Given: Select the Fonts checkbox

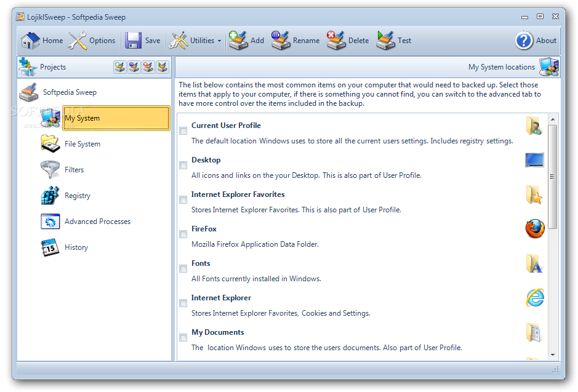Looking at the screenshot, I should (x=183, y=268).
